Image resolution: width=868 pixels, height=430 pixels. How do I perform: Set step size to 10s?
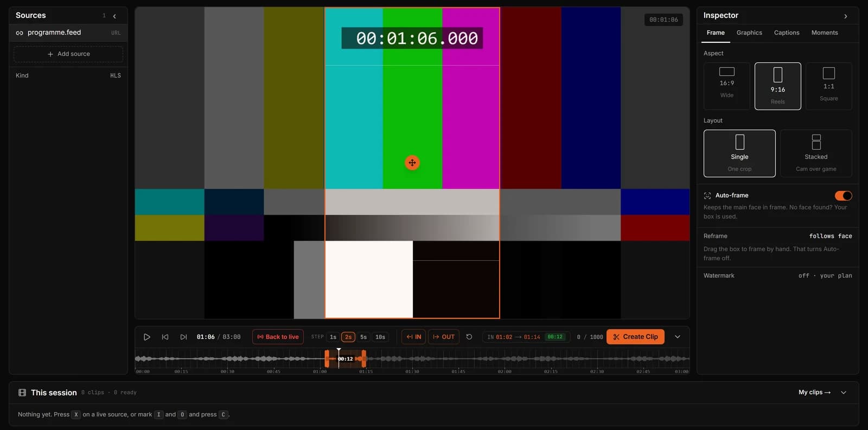point(380,337)
